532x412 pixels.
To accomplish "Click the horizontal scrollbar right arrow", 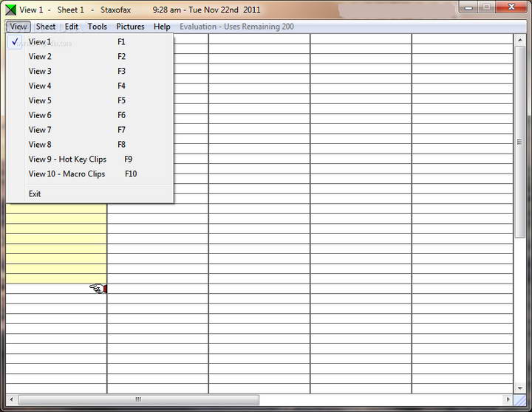I will (508, 399).
